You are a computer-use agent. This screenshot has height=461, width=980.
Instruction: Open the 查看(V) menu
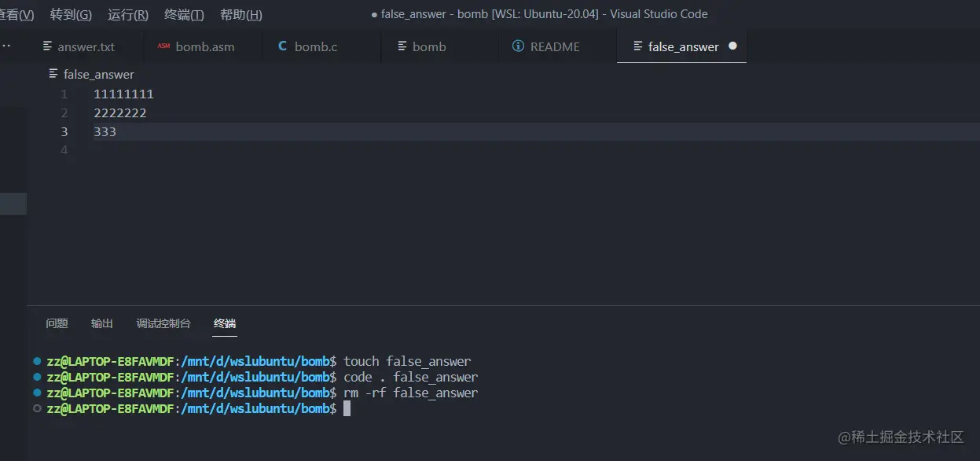pos(17,15)
